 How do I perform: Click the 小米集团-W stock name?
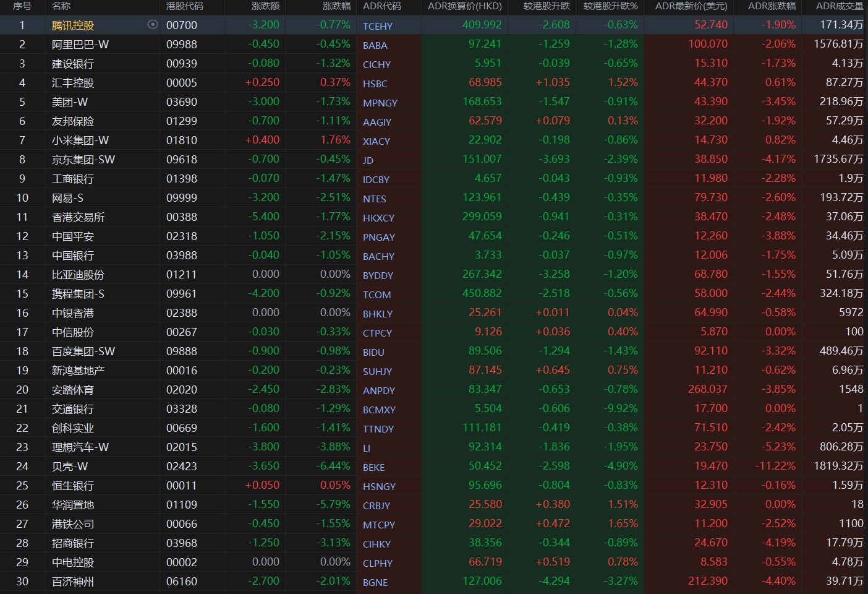[x=80, y=140]
